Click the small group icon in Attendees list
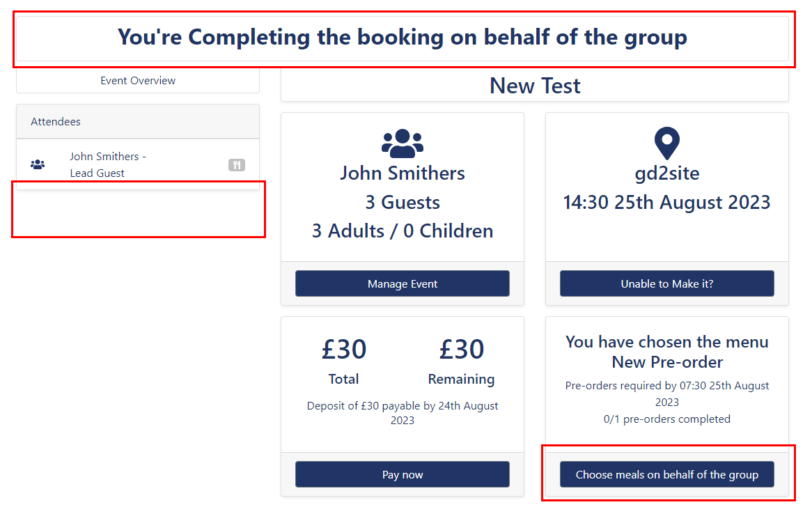The height and width of the screenshot is (507, 812). coord(38,164)
